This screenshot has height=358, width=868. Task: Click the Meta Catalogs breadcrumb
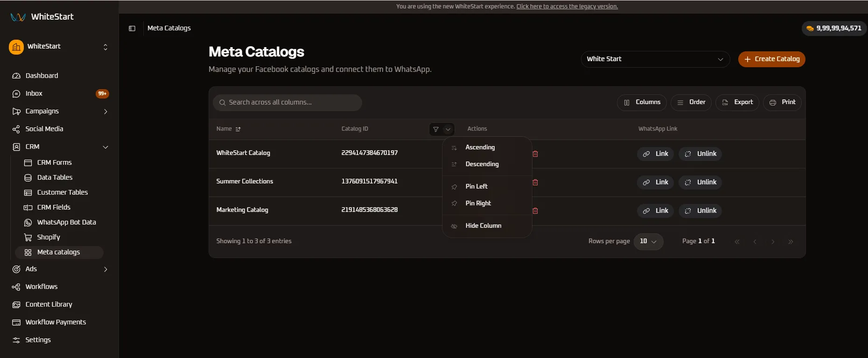point(169,28)
